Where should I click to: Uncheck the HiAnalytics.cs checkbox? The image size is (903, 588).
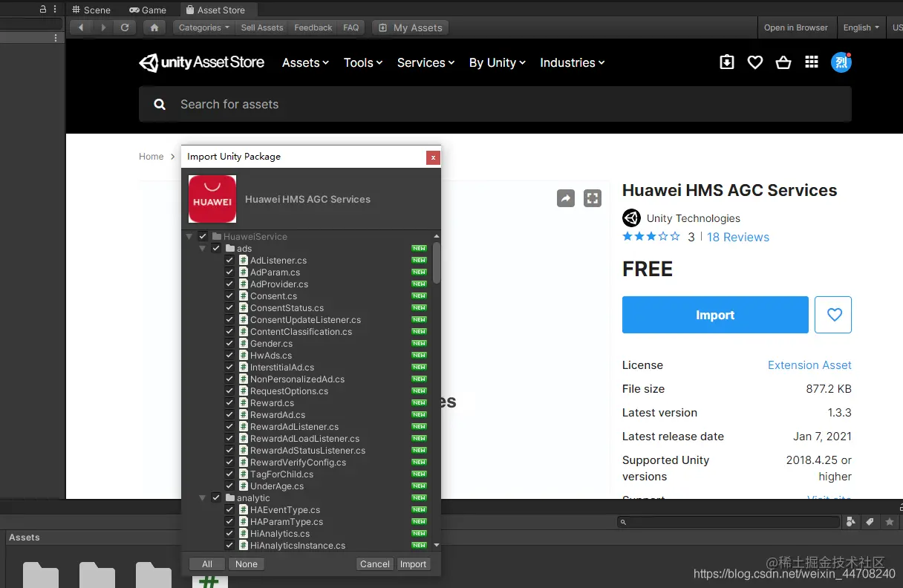coord(229,534)
